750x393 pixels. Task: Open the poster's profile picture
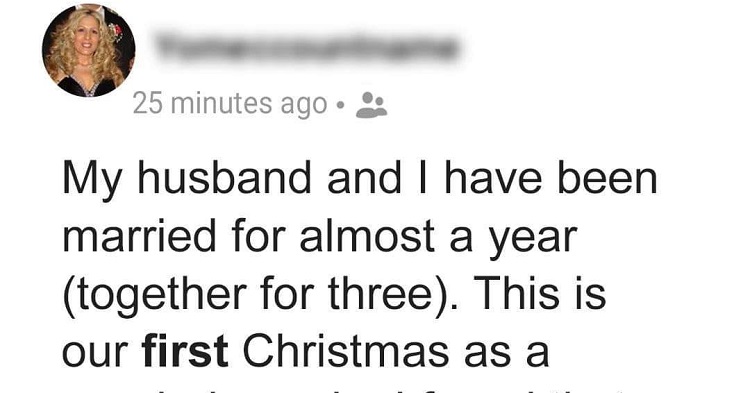tap(88, 50)
